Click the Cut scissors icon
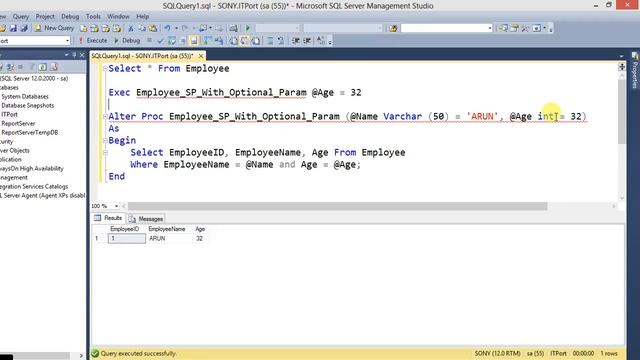640x360 pixels. (x=131, y=28)
